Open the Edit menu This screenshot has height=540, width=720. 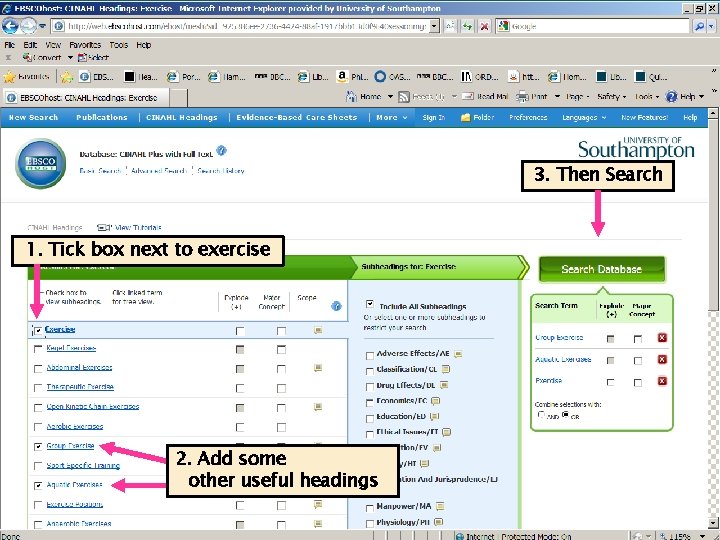pyautogui.click(x=30, y=45)
